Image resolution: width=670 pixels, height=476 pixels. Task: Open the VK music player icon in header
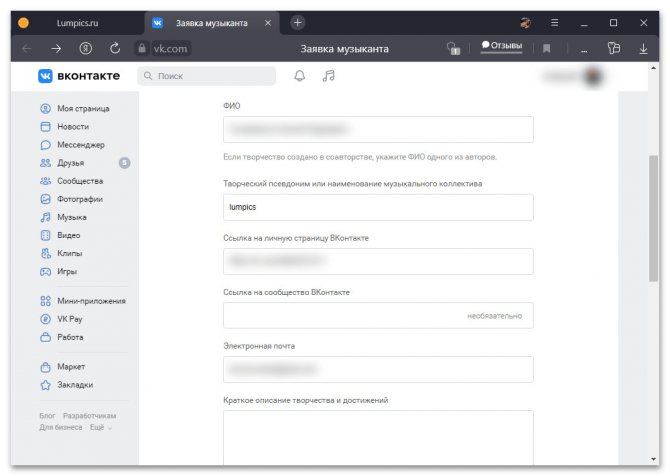[x=329, y=76]
